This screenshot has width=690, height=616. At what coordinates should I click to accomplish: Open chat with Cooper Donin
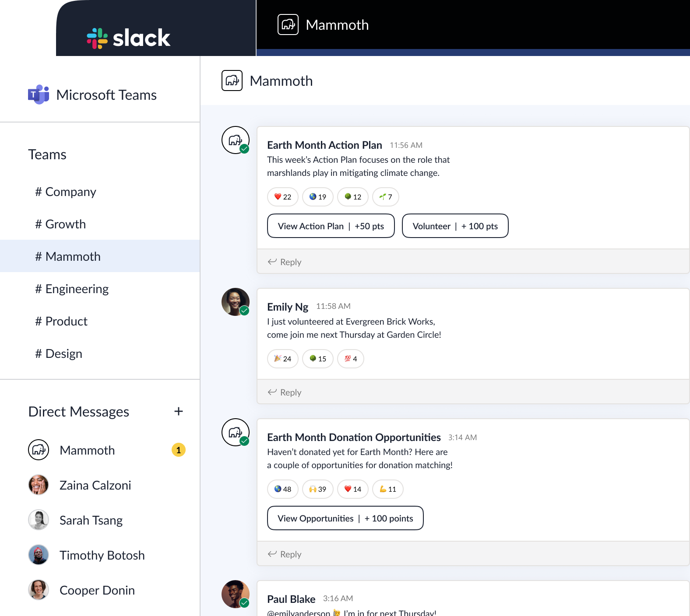click(97, 590)
